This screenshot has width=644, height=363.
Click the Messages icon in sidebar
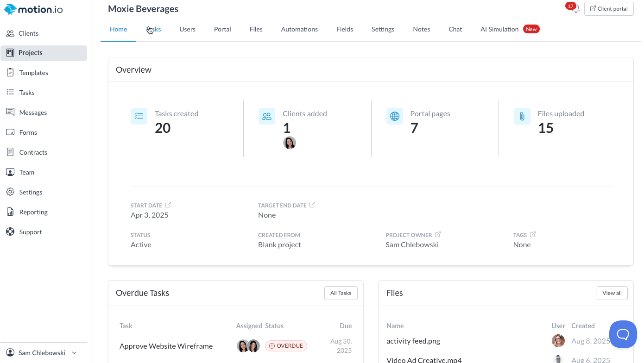coord(10,113)
